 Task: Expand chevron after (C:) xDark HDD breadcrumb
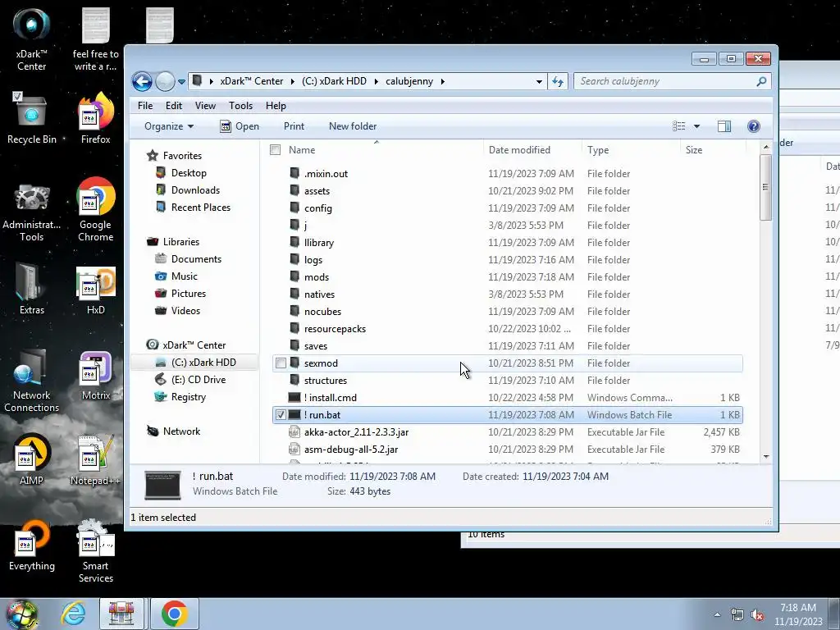(x=376, y=81)
